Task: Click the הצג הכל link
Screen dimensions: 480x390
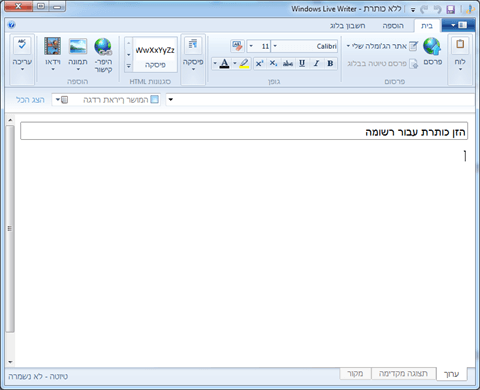Action: click(30, 100)
